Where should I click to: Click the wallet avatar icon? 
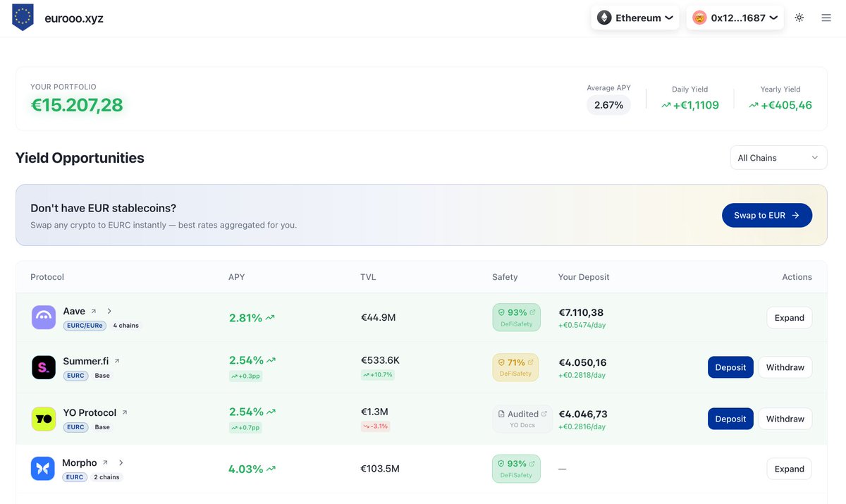coord(699,18)
